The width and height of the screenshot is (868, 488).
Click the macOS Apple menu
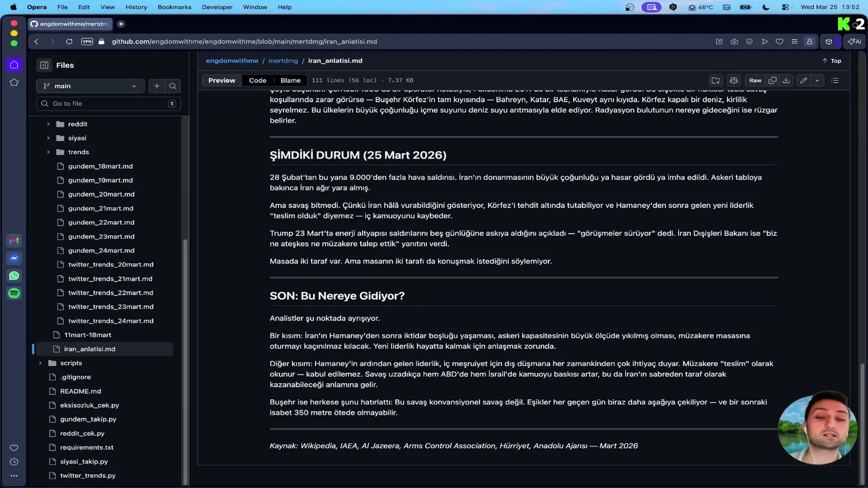[x=13, y=7]
